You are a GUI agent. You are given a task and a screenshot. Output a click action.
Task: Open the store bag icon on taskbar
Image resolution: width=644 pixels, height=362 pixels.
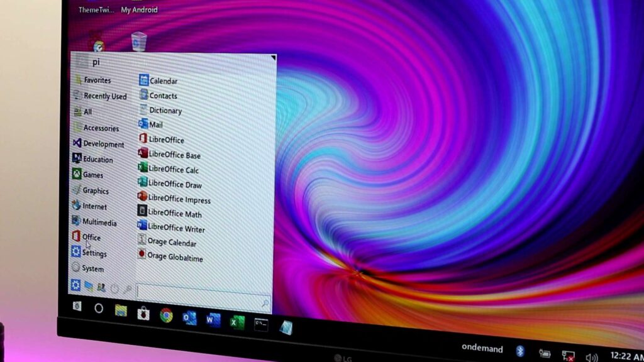tap(143, 314)
